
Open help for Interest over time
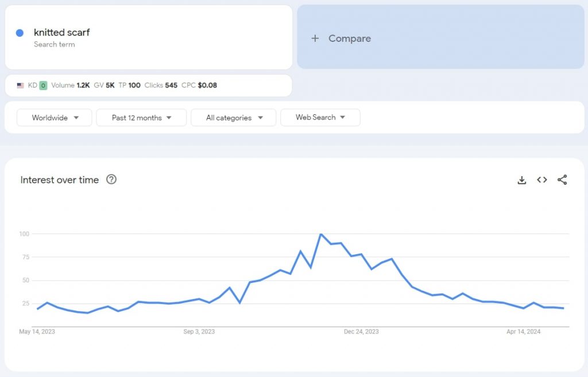[x=111, y=180]
